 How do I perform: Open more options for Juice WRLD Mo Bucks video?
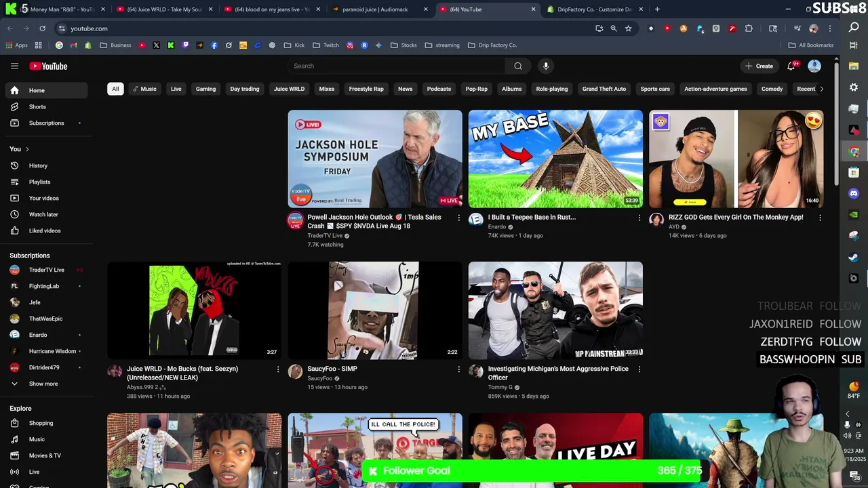click(x=277, y=369)
